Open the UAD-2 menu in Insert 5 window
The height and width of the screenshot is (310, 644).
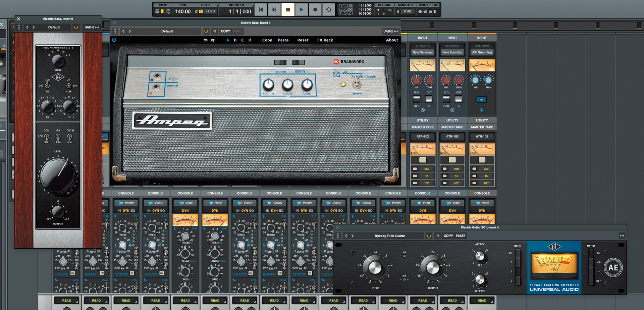coord(92,27)
